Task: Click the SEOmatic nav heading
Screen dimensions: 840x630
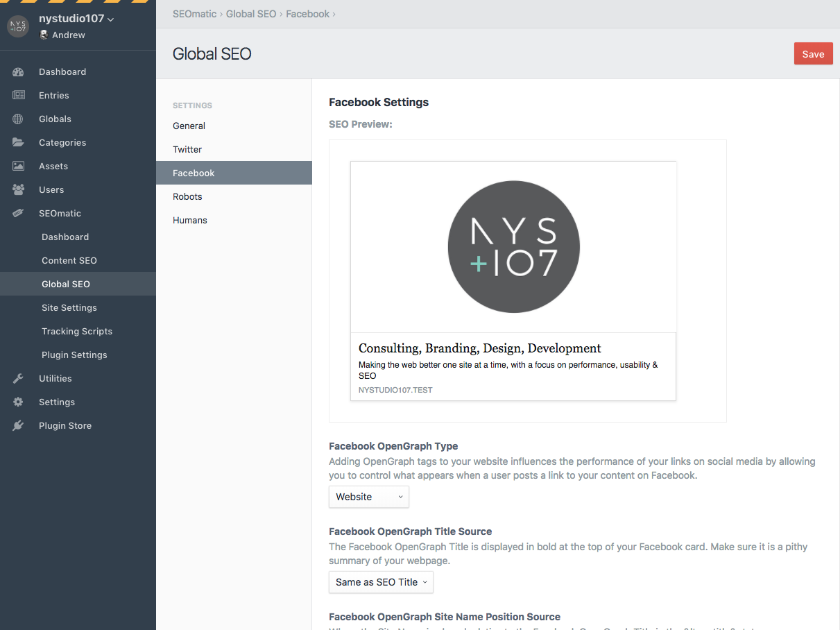Action: point(60,213)
